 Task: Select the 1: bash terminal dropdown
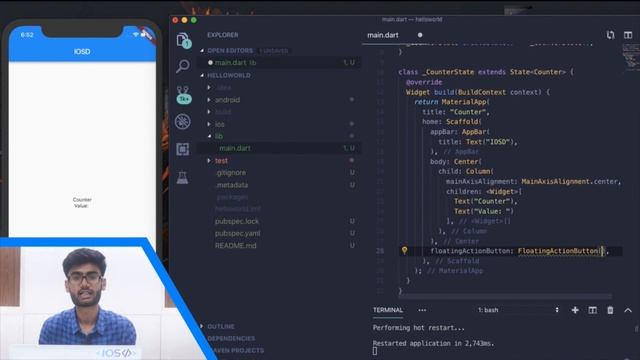point(518,310)
